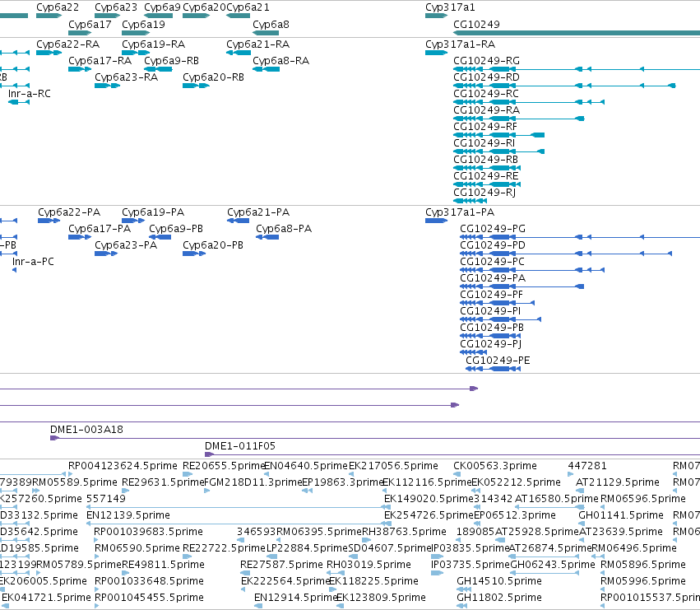Select CG10249-RJ transcript label
The height and width of the screenshot is (610, 700).
point(484,193)
